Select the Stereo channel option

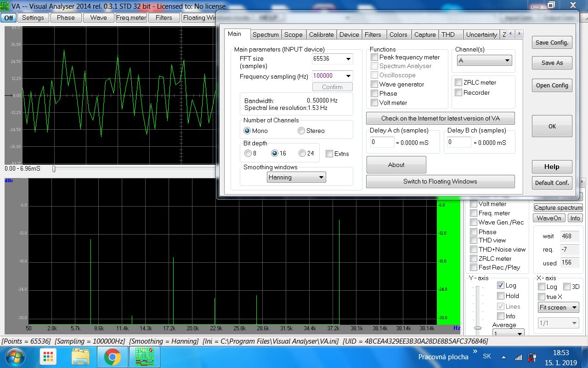pos(301,131)
